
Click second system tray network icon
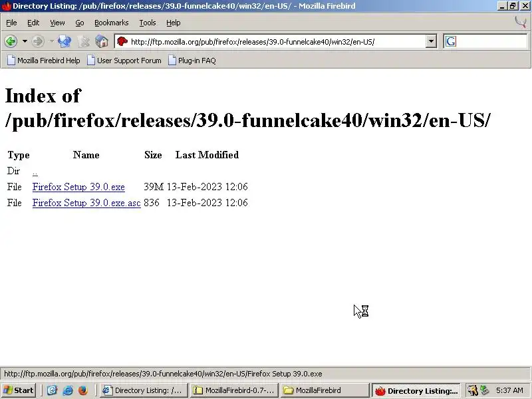[485, 390]
